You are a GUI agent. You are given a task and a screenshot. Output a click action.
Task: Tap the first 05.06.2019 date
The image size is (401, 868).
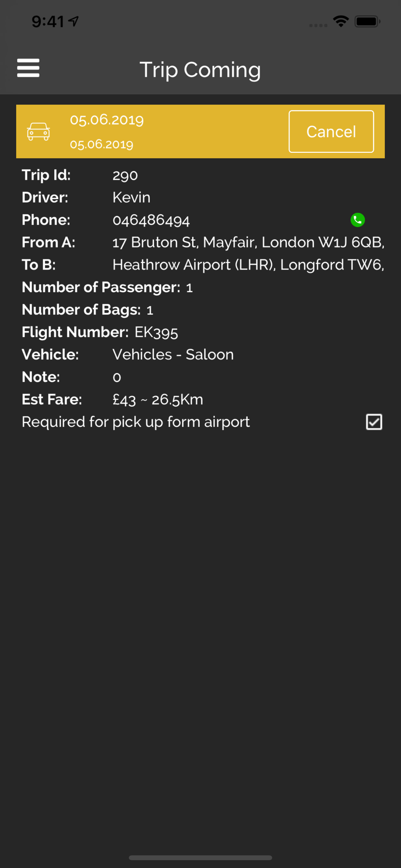coord(107,120)
